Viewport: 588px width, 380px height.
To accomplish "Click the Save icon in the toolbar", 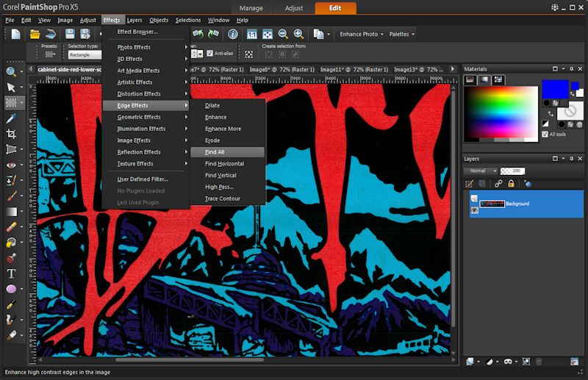I will [70, 34].
